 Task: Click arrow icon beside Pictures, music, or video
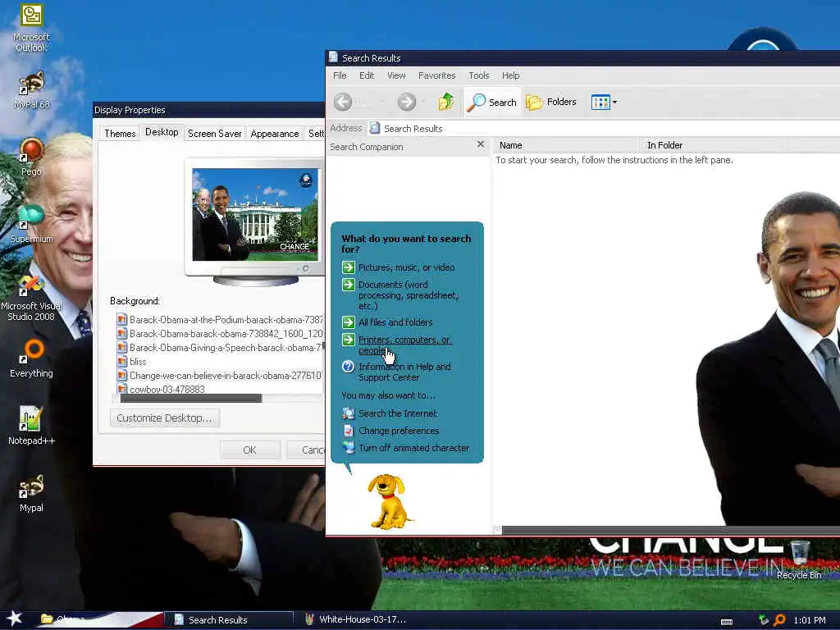pyautogui.click(x=348, y=267)
